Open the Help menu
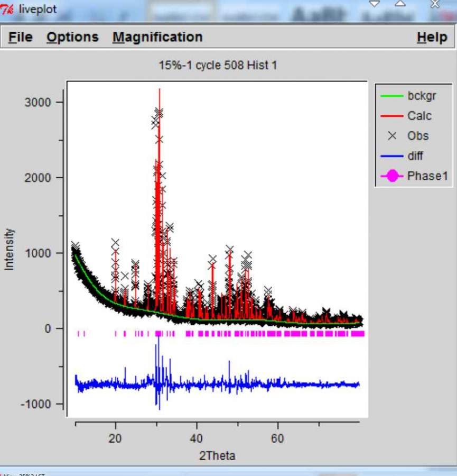457x476 pixels. pos(432,37)
